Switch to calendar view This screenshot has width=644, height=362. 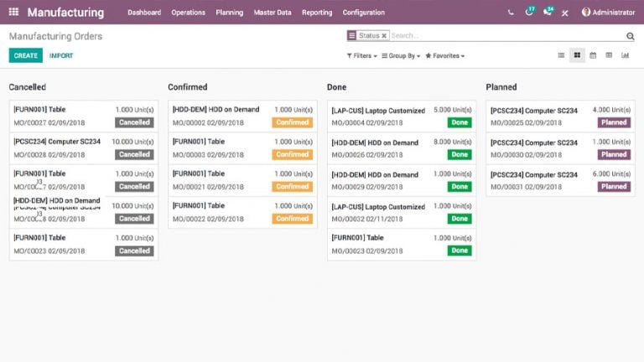pos(593,55)
